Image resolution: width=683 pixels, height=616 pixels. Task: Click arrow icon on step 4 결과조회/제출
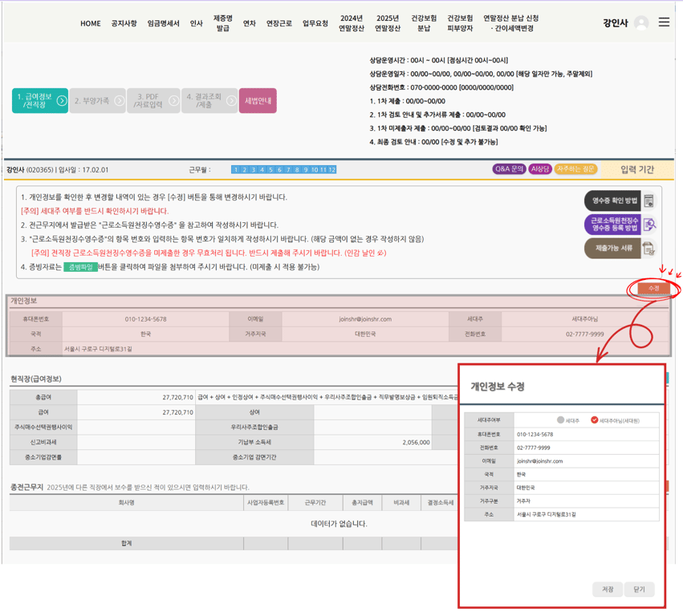click(x=231, y=100)
